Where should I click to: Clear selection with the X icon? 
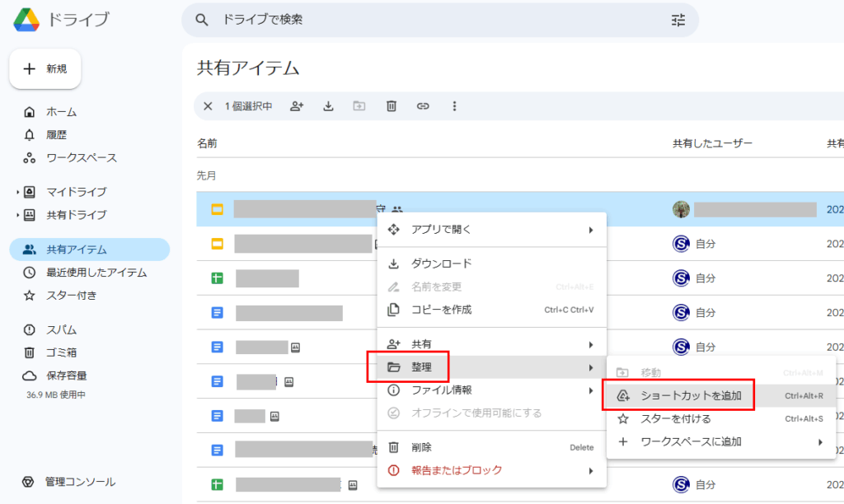point(208,106)
